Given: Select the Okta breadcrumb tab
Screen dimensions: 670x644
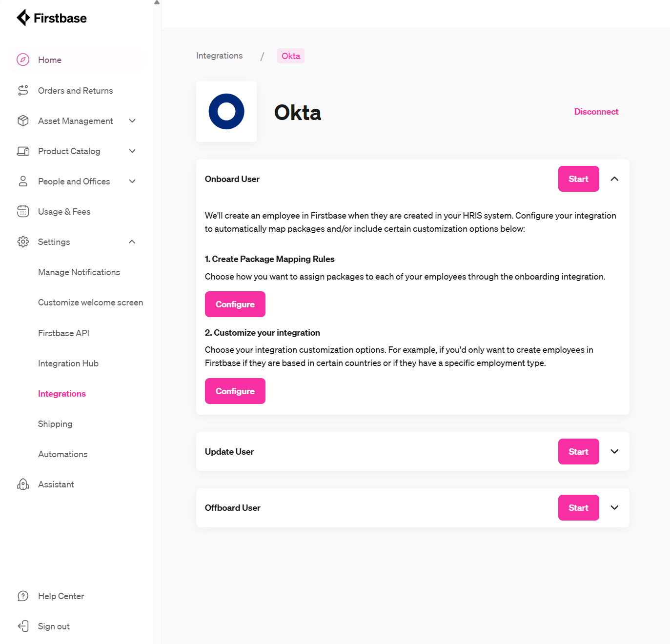Looking at the screenshot, I should pos(290,56).
